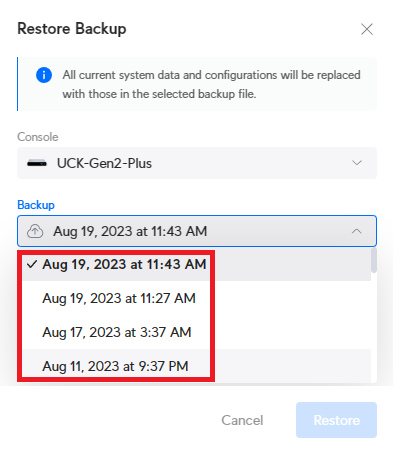Image resolution: width=393 pixels, height=452 pixels.
Task: Click the cloud upload icon in Backup field
Action: [x=35, y=231]
